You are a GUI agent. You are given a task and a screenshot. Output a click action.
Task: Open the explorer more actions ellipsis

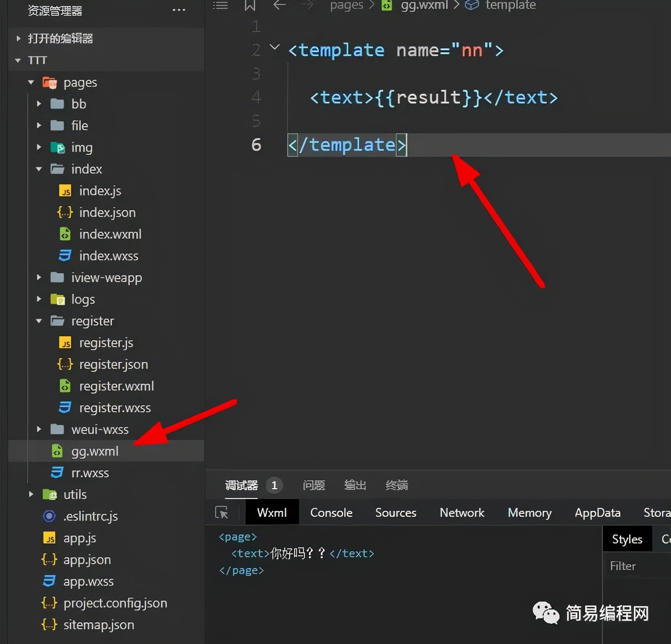tap(179, 10)
